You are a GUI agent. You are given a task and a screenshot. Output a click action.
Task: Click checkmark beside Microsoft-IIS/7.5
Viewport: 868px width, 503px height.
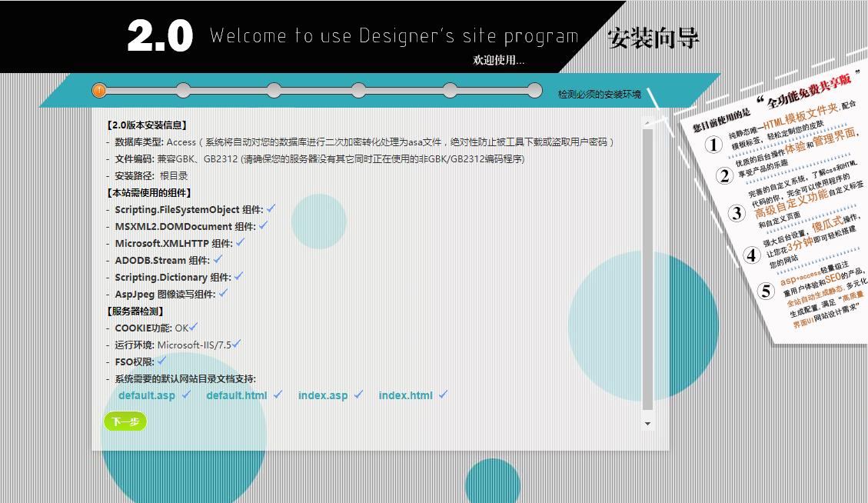(x=236, y=344)
